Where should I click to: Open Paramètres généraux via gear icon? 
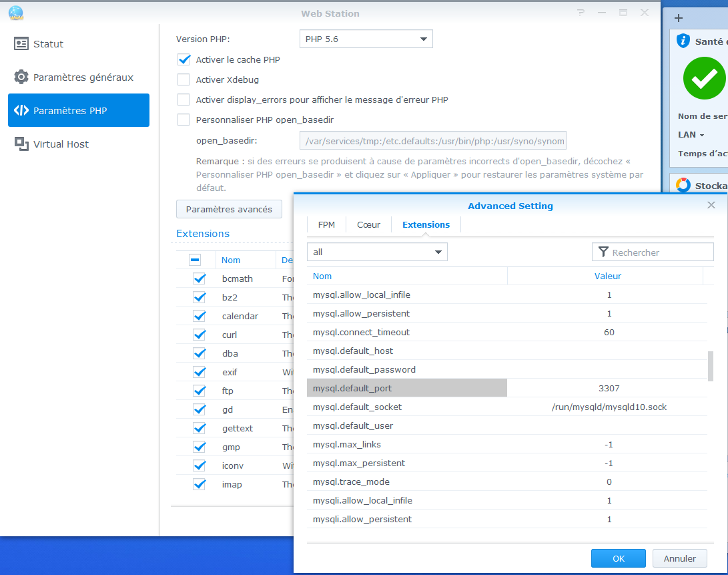pyautogui.click(x=21, y=77)
